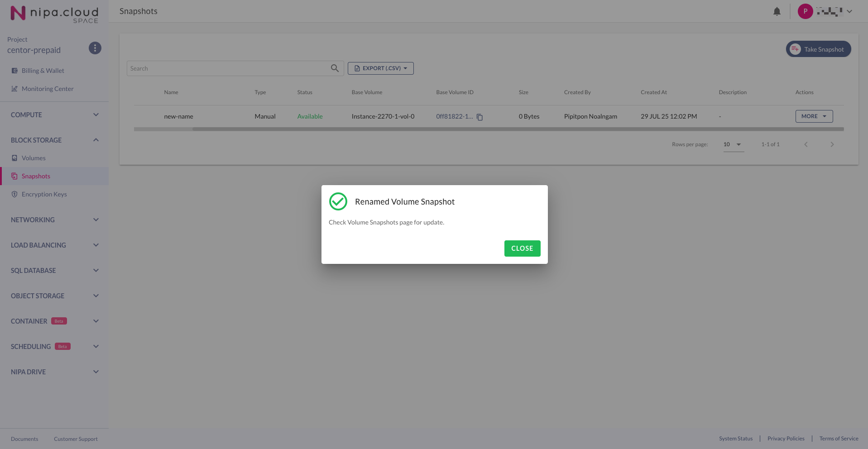The width and height of the screenshot is (868, 449).
Task: Click the nipa.cloud logo
Action: click(54, 14)
